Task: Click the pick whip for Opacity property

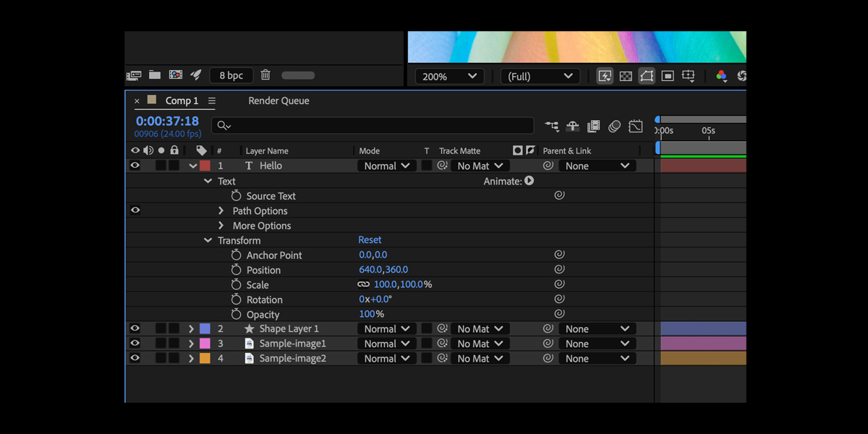Action: pyautogui.click(x=559, y=314)
